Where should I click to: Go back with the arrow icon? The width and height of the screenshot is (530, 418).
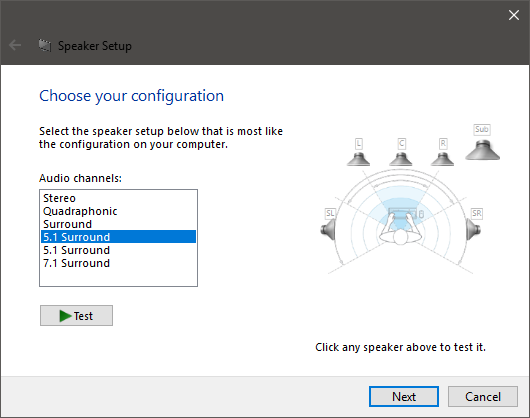click(15, 45)
